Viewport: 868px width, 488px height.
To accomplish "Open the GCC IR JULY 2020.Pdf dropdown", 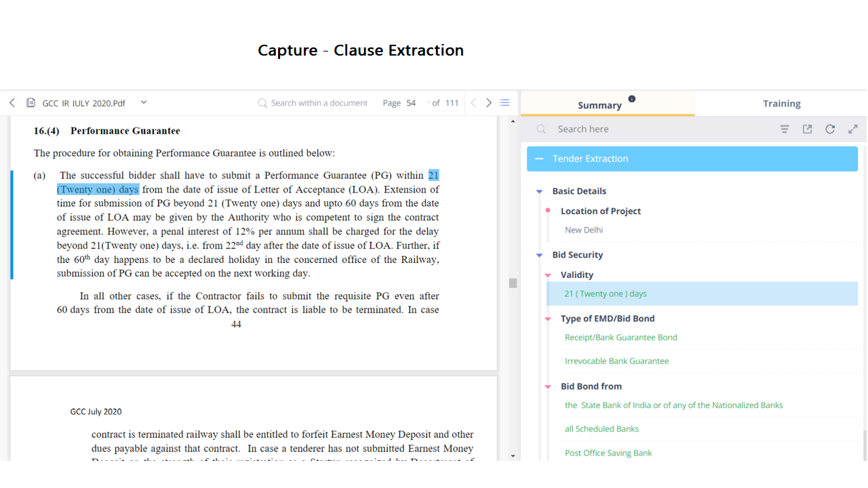I will (144, 103).
